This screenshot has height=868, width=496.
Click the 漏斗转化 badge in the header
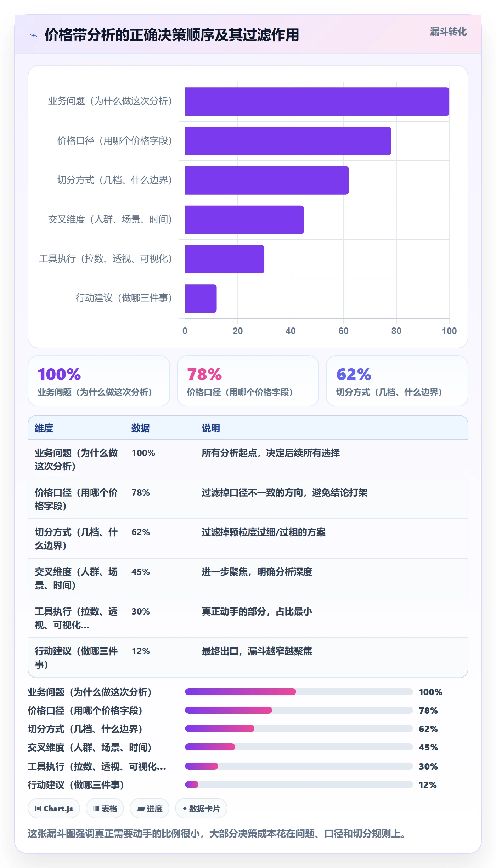coord(448,32)
